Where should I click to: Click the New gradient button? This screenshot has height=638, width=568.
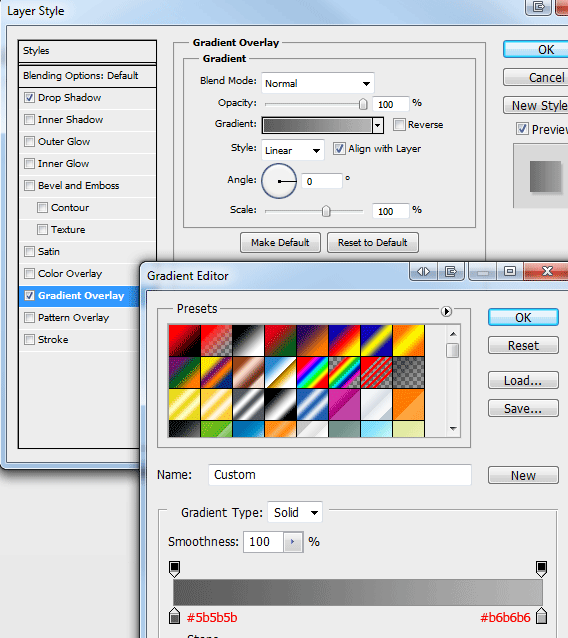[x=523, y=475]
